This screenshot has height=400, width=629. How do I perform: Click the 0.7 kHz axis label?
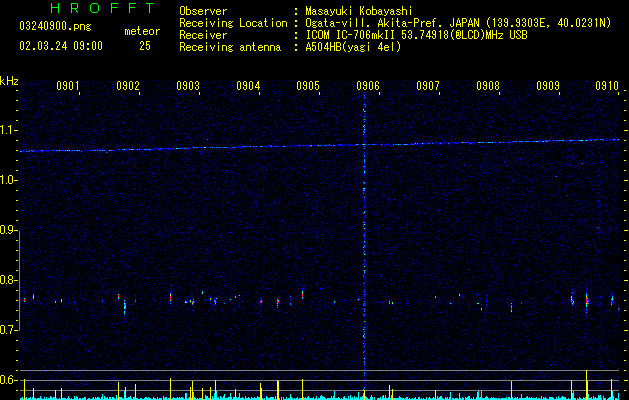click(x=9, y=330)
